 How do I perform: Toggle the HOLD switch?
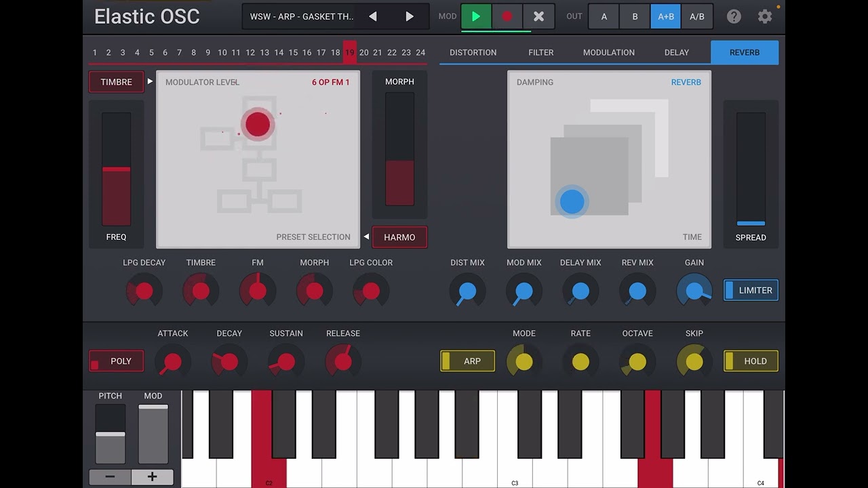(x=751, y=361)
